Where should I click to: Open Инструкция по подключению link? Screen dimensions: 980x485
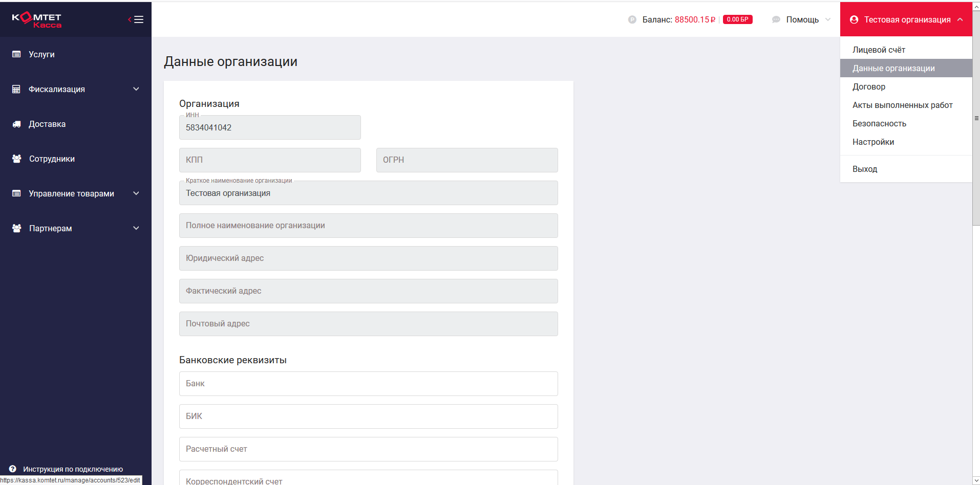click(x=73, y=469)
